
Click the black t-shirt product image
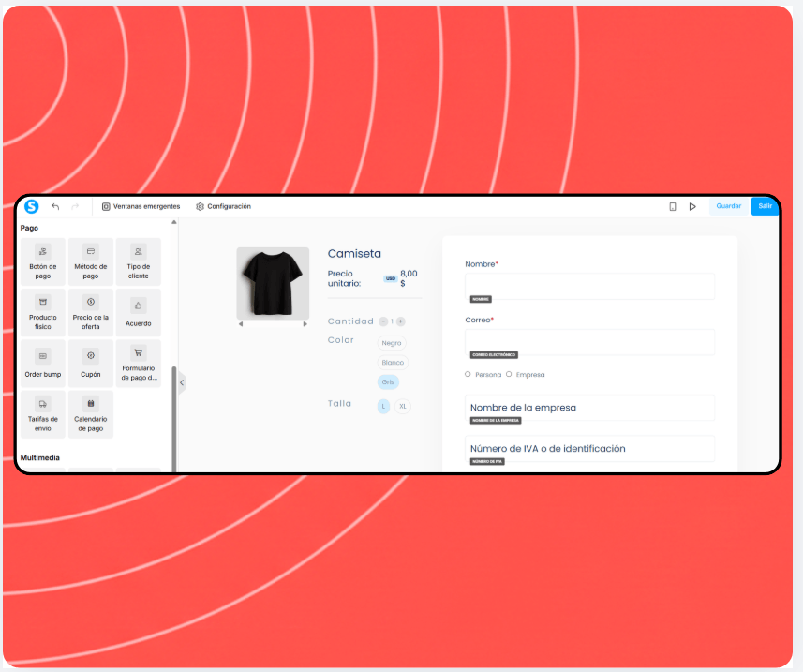point(273,283)
